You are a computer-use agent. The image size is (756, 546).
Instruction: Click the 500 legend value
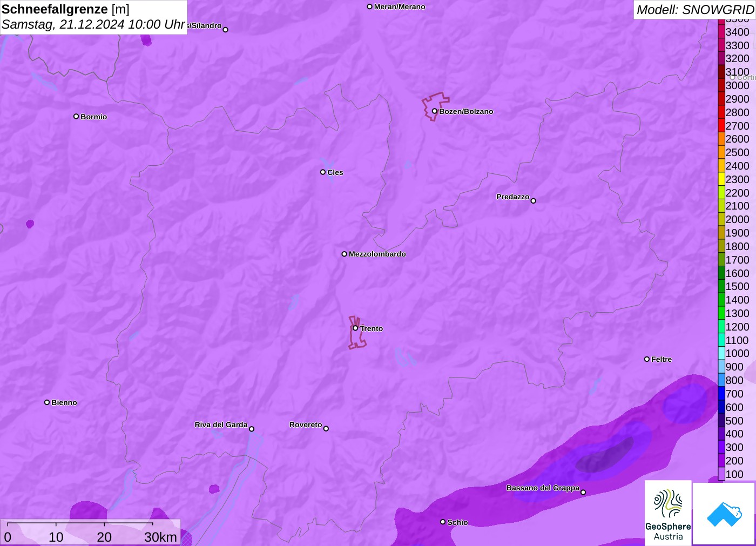pyautogui.click(x=734, y=421)
